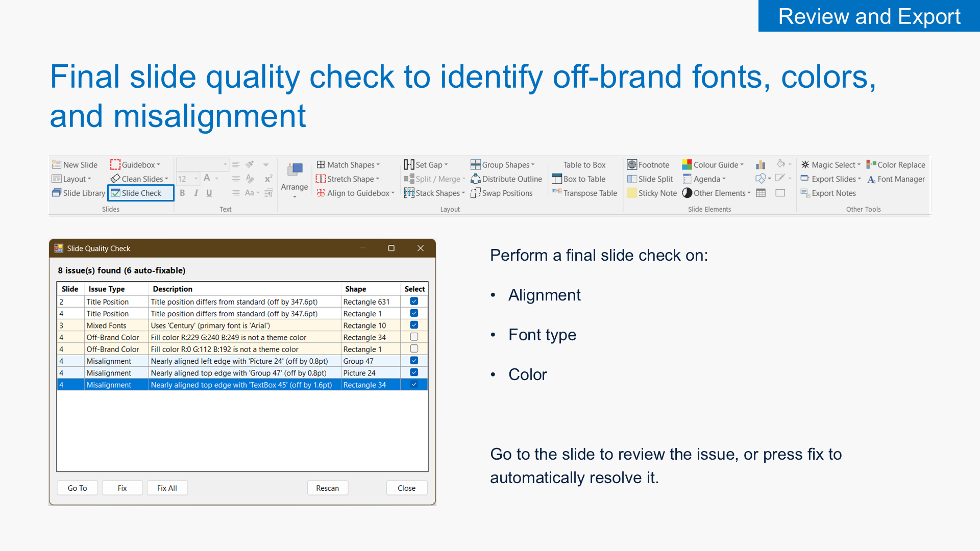Check Select for Off-Brand Color Rectangle 34
The height and width of the screenshot is (551, 980).
(x=414, y=337)
